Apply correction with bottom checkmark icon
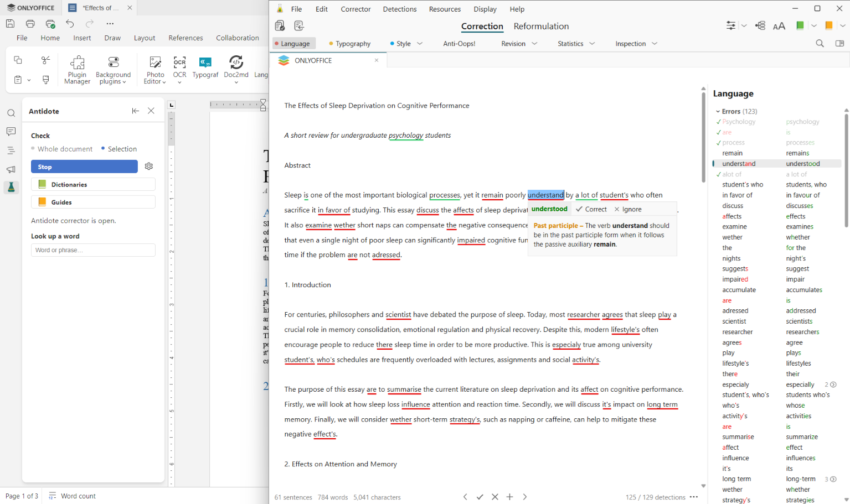This screenshot has height=504, width=850. (x=480, y=497)
